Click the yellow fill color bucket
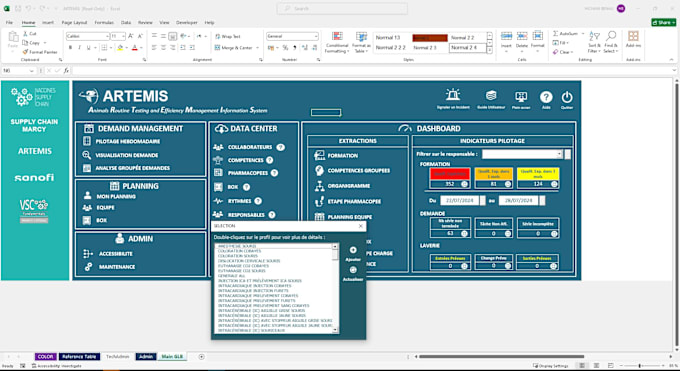The image size is (680, 371). 121,48
